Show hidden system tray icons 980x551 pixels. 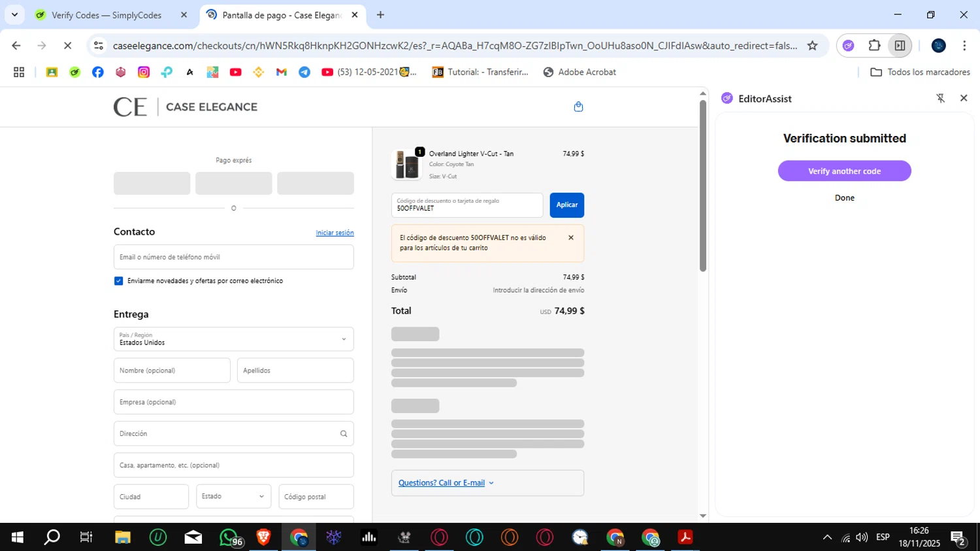coord(827,537)
